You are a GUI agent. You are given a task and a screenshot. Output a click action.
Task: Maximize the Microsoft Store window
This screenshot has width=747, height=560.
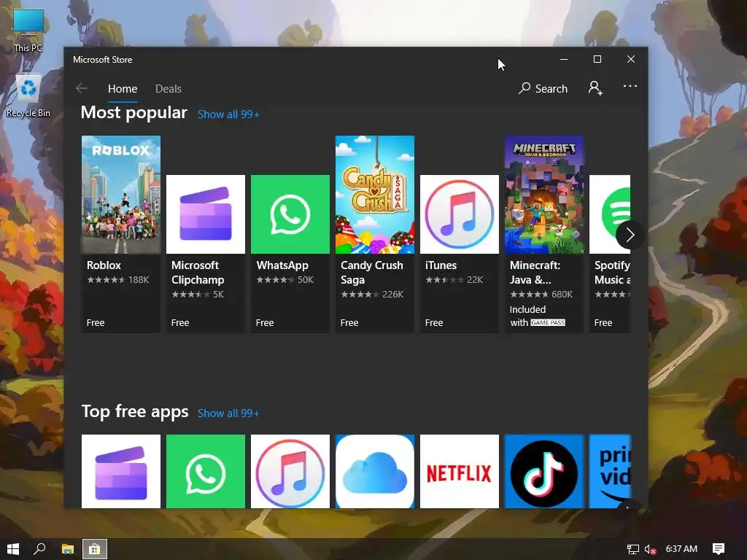[x=597, y=59]
